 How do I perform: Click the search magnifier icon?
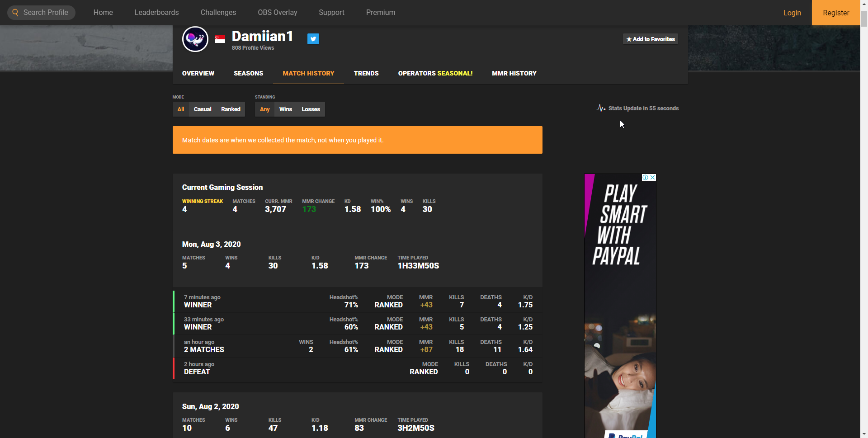15,13
